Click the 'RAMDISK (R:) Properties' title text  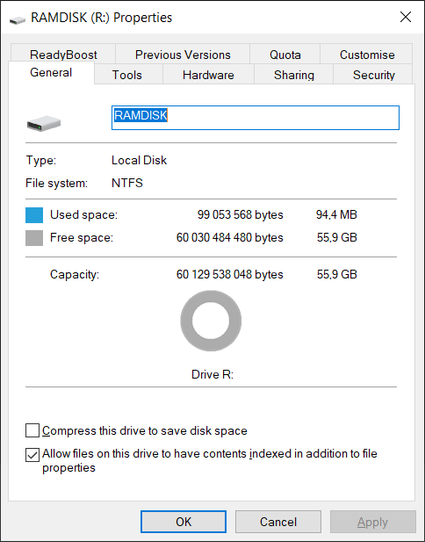tap(102, 17)
